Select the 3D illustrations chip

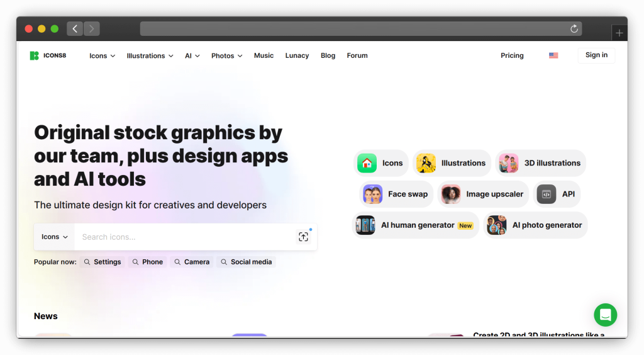click(541, 163)
